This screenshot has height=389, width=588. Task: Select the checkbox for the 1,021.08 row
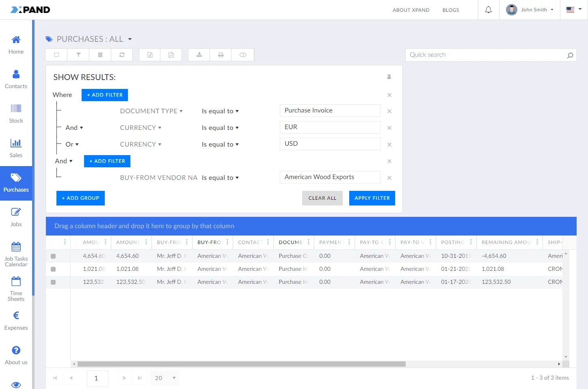click(53, 269)
